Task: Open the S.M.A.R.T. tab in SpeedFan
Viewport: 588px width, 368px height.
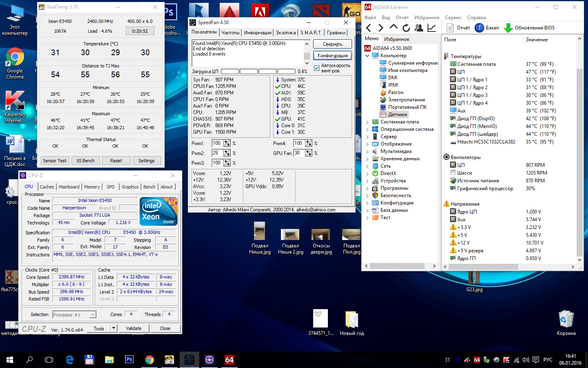Action: click(x=311, y=33)
